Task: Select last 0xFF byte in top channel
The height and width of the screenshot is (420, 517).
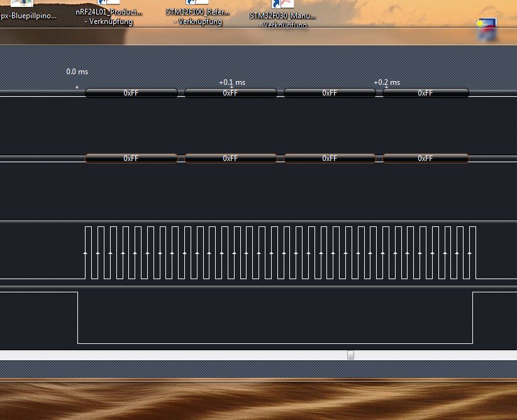Action: (x=426, y=93)
